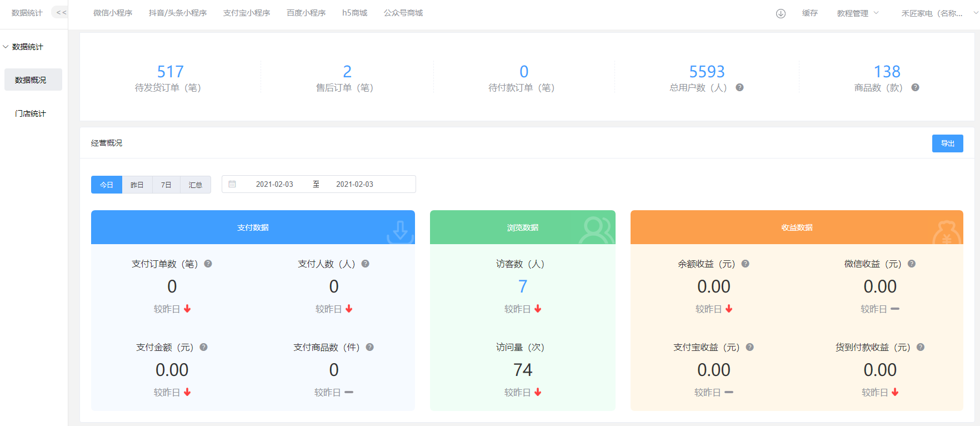Click red down arrow under 支付订单数
The image size is (980, 426).
[x=187, y=309]
